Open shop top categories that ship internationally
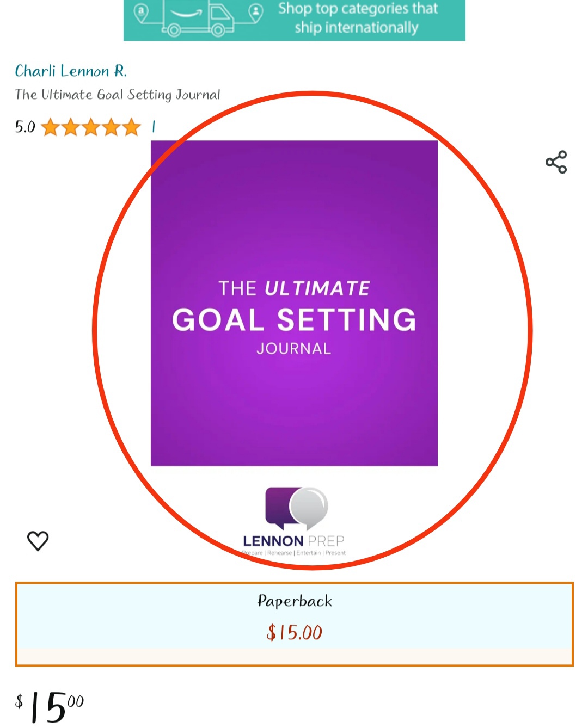The width and height of the screenshot is (588, 728). coord(357,17)
